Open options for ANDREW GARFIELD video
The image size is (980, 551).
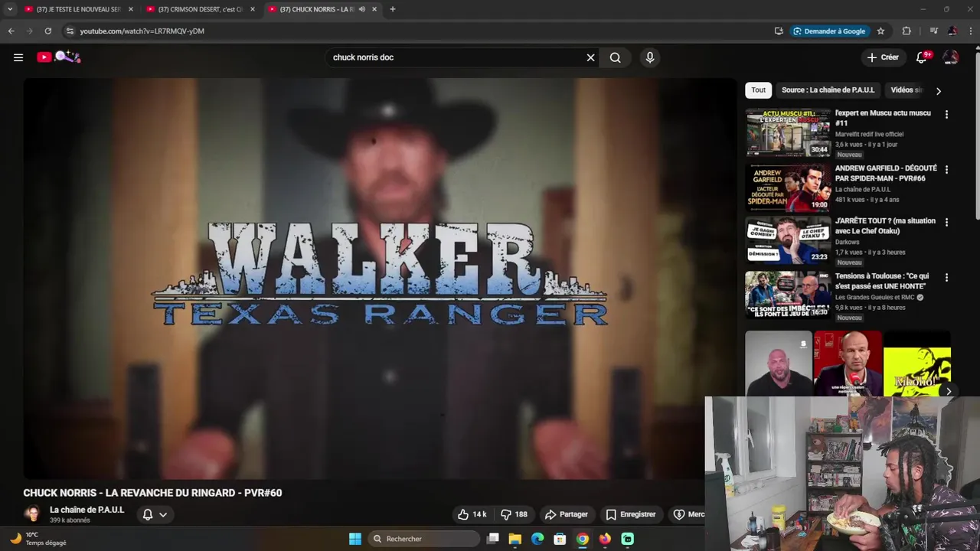[x=946, y=170]
